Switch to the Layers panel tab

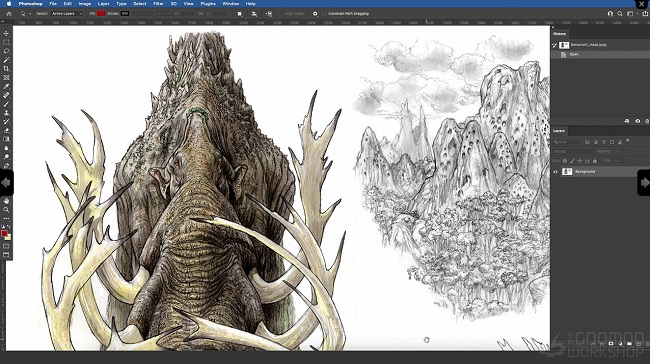pyautogui.click(x=559, y=131)
